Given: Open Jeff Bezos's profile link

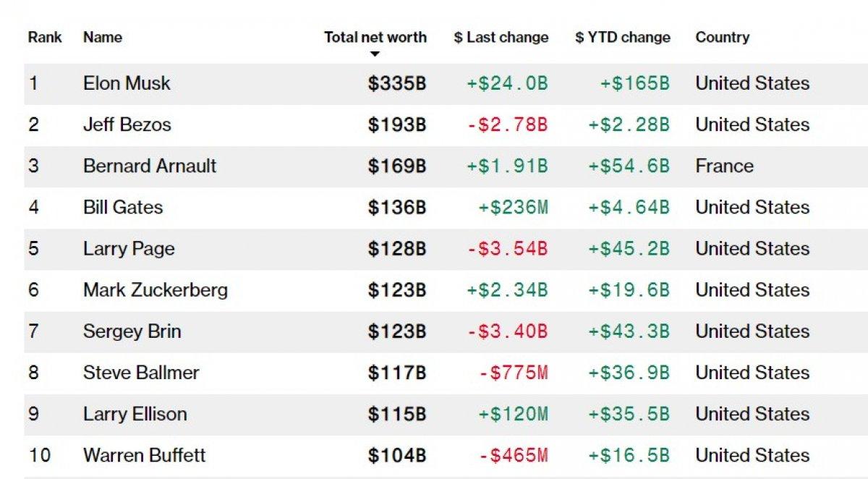Looking at the screenshot, I should point(127,124).
